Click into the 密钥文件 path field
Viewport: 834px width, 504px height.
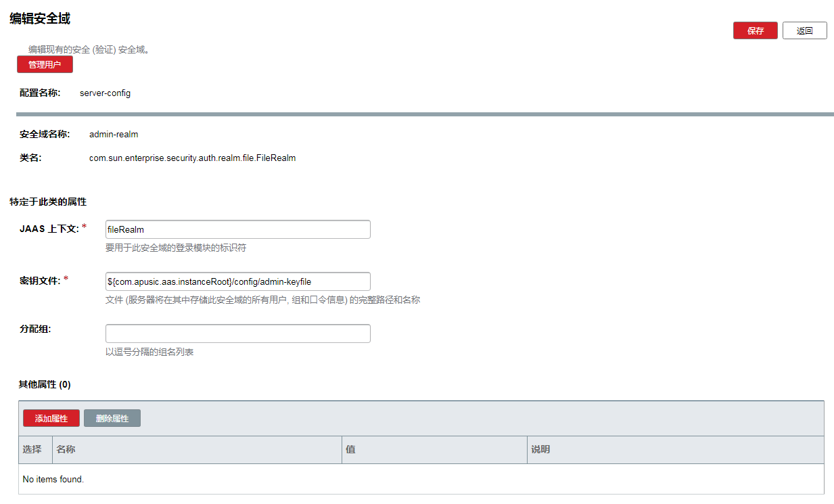[237, 281]
